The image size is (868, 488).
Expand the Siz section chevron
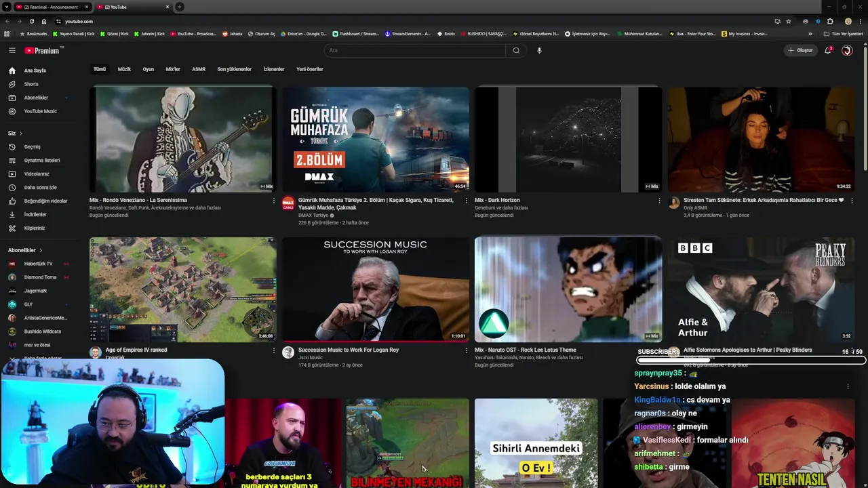coord(21,133)
